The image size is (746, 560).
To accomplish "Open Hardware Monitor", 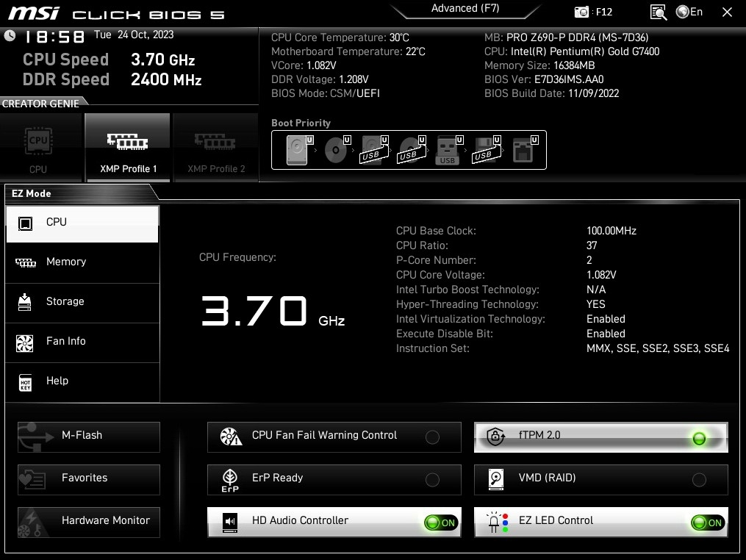I will [89, 523].
